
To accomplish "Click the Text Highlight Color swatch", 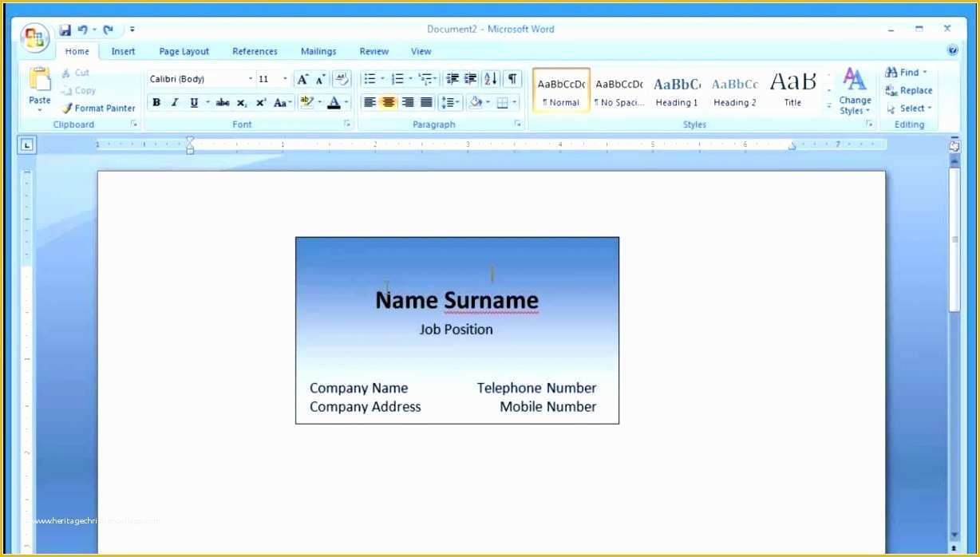I will [x=306, y=102].
